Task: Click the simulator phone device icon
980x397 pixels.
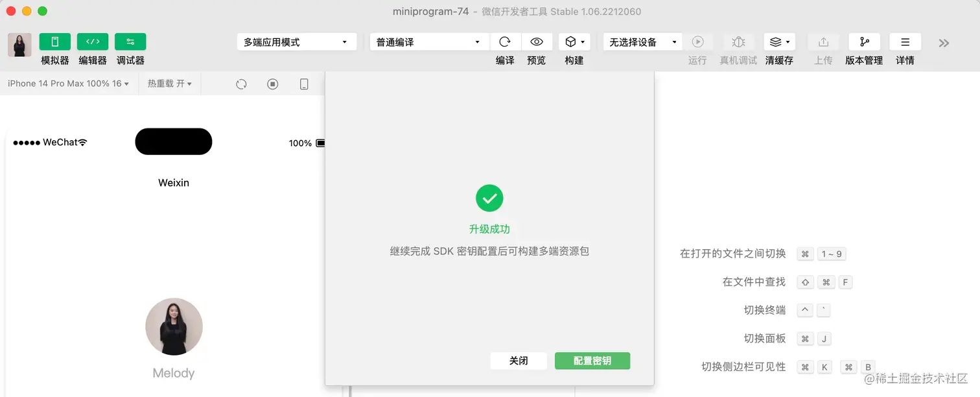Action: pyautogui.click(x=304, y=84)
